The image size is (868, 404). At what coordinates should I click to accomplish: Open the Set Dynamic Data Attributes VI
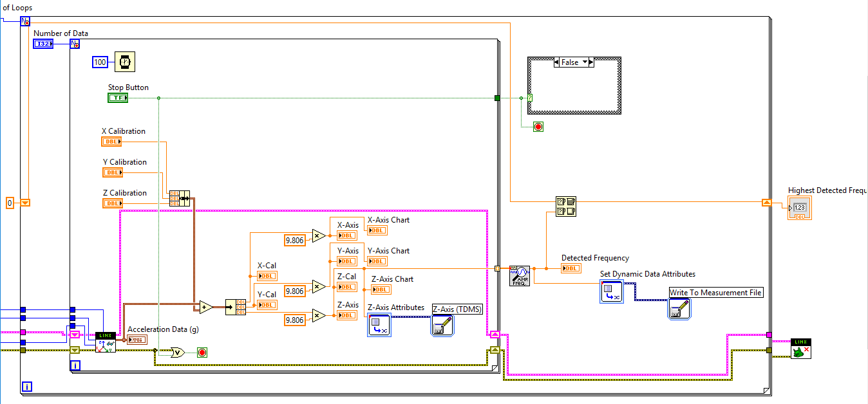pos(612,291)
